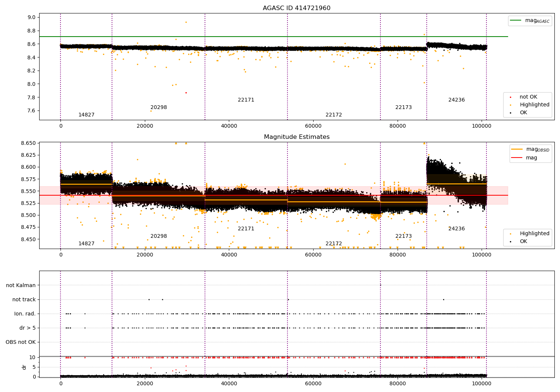Click obsid label 20298 in Magnitude Estimates plot
560x392 pixels.
159,236
